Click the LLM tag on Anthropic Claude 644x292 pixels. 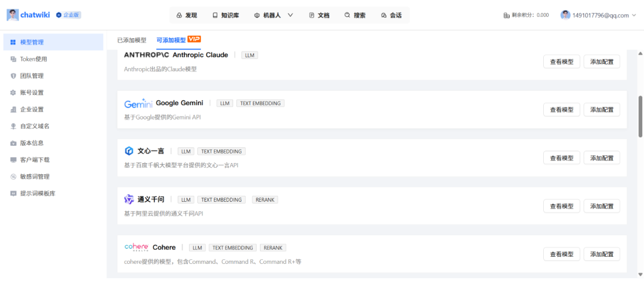(250, 55)
